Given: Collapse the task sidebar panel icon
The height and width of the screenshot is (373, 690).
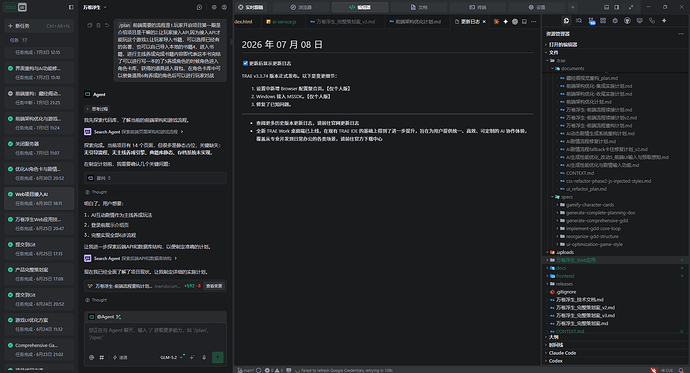Looking at the screenshot, I should (71, 7).
